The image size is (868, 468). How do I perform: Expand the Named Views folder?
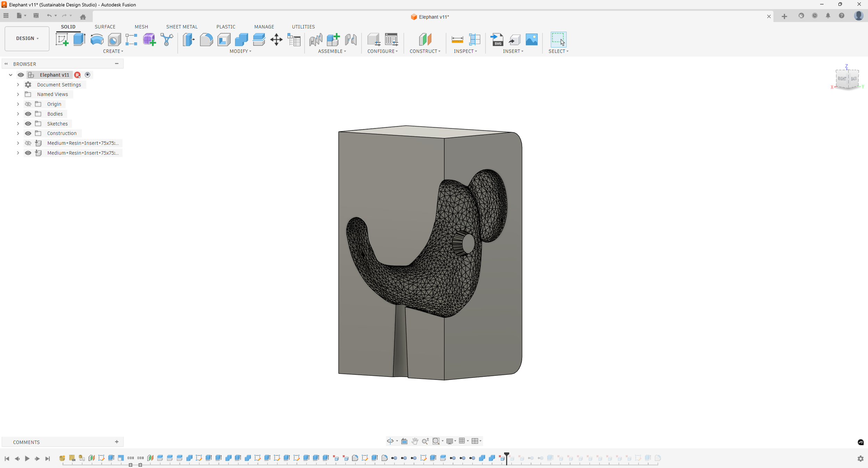pos(18,94)
